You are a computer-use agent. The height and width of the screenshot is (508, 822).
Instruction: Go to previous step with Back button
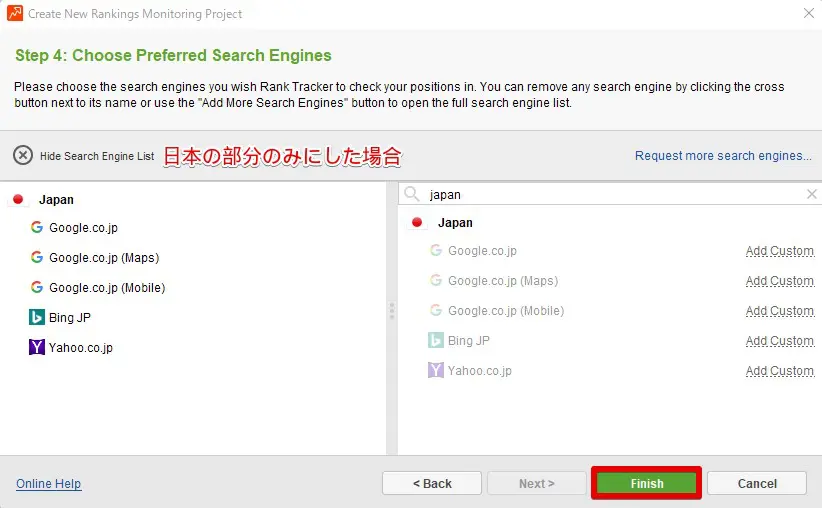(x=431, y=483)
